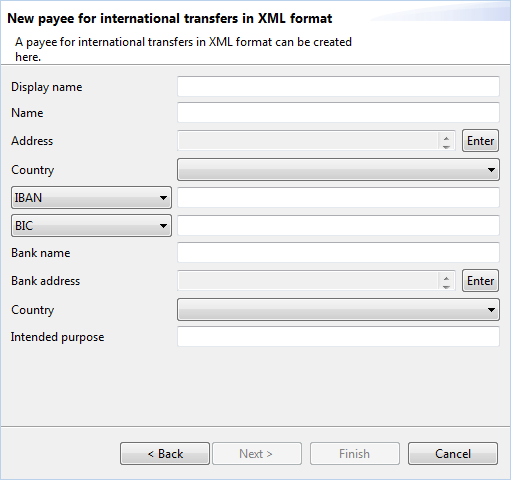Go to previous step with Back

tap(165, 454)
